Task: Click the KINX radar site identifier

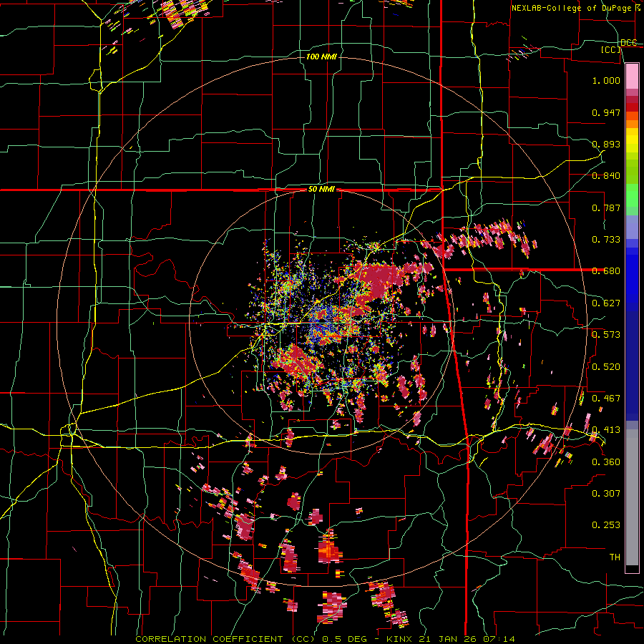Action: [399, 639]
